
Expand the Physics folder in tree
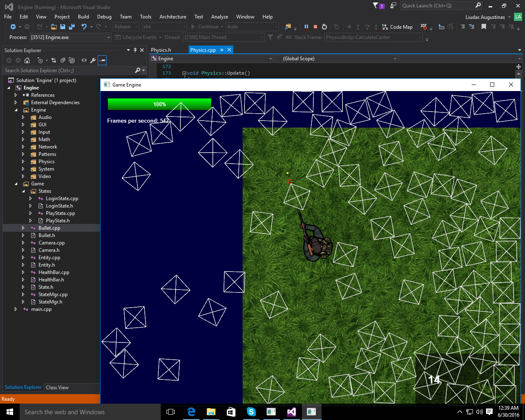pyautogui.click(x=23, y=162)
